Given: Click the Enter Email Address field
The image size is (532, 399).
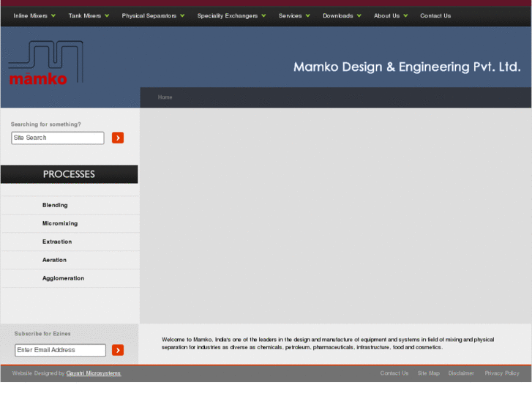Looking at the screenshot, I should (61, 350).
